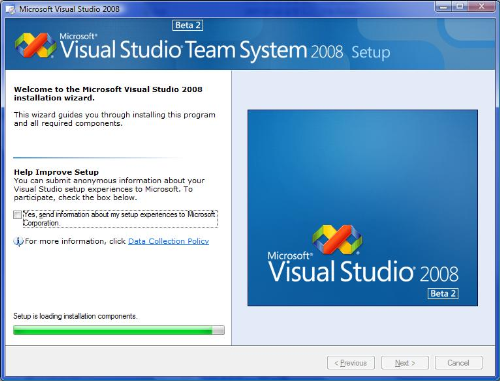The width and height of the screenshot is (500, 381).
Task: Click the Beta 2 badge in header
Action: (188, 25)
